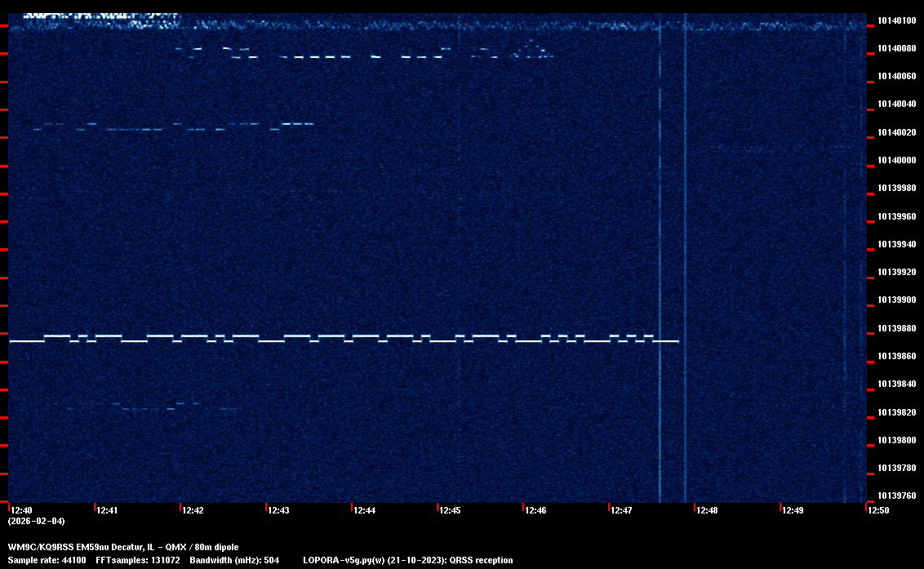The width and height of the screenshot is (924, 569).
Task: Click the LOPORA-v5g.py QRSS reception text
Action: (407, 560)
